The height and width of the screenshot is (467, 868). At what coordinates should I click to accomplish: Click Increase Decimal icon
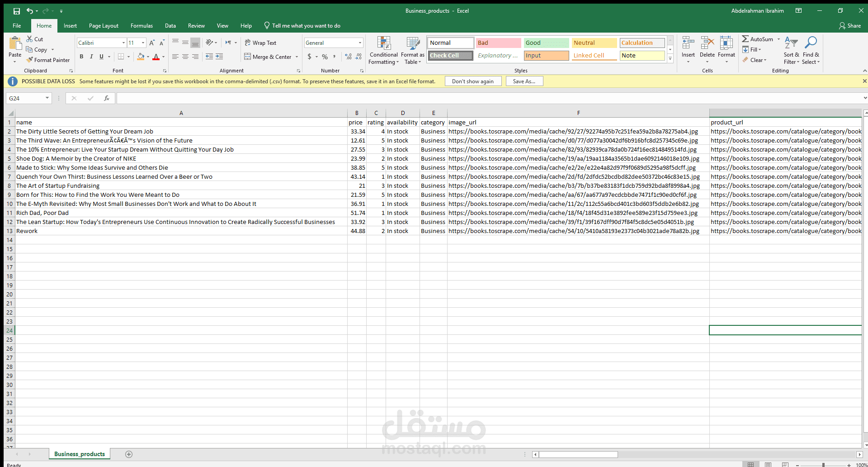348,57
